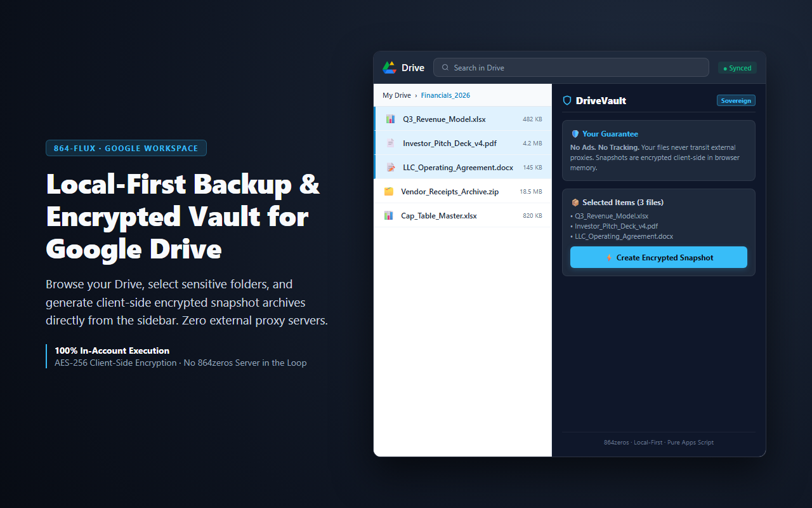The height and width of the screenshot is (508, 812).
Task: Click the LLC_Operating_Agreement.docx document icon
Action: pyautogui.click(x=390, y=167)
